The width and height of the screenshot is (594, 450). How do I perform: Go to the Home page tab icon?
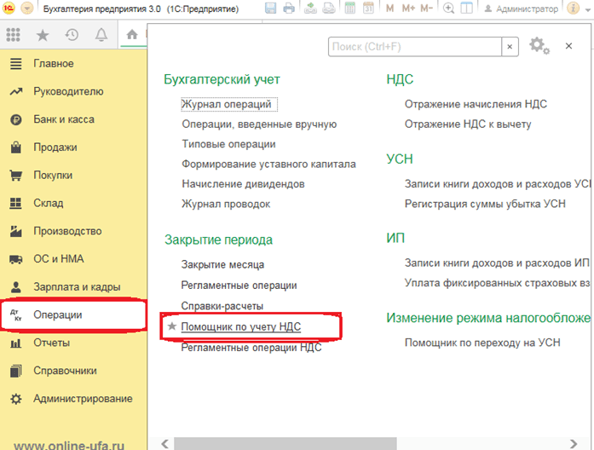132,35
